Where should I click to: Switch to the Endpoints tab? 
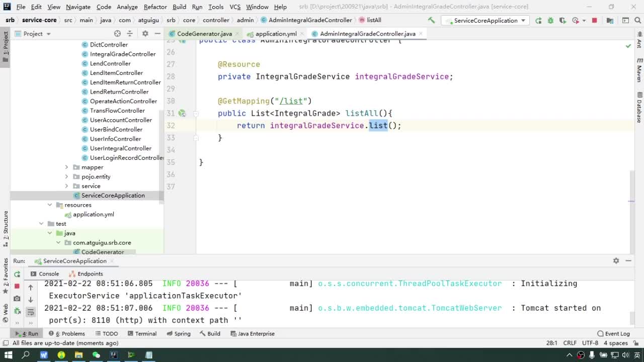[x=86, y=274]
